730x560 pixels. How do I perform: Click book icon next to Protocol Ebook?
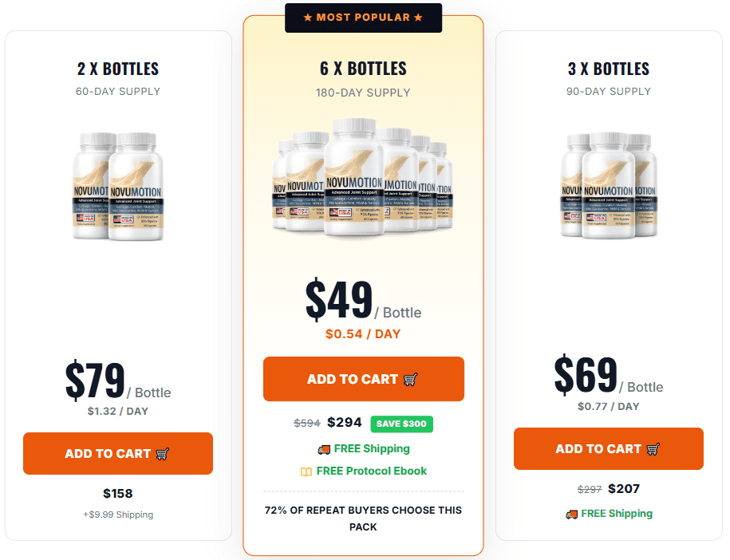[306, 471]
